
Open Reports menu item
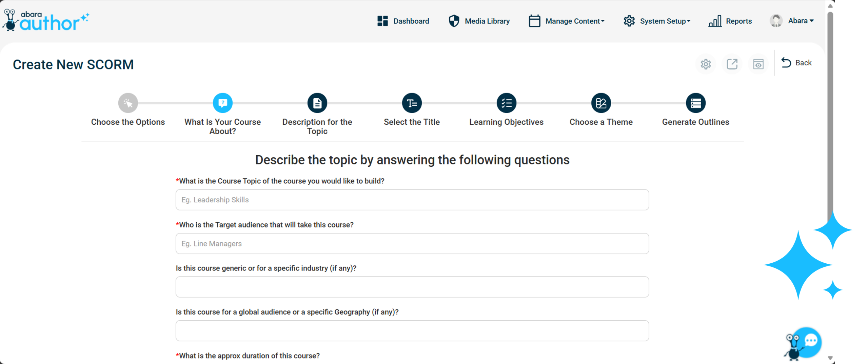(x=738, y=21)
